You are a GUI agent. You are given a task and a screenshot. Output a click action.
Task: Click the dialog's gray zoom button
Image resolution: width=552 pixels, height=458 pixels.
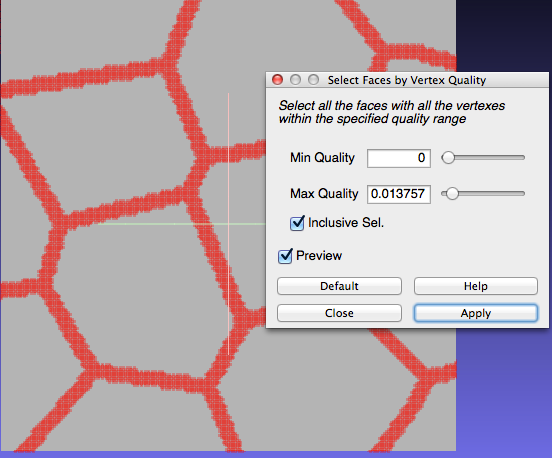point(313,80)
